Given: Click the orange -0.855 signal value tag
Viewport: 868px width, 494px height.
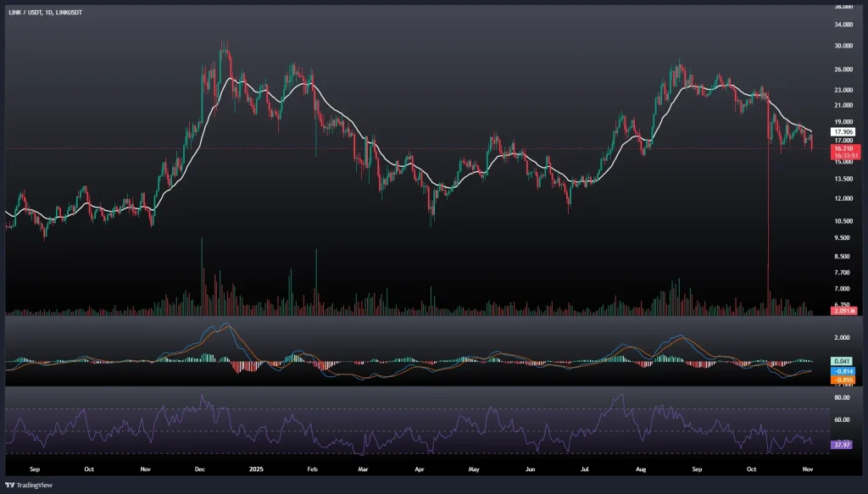Looking at the screenshot, I should click(822, 380).
